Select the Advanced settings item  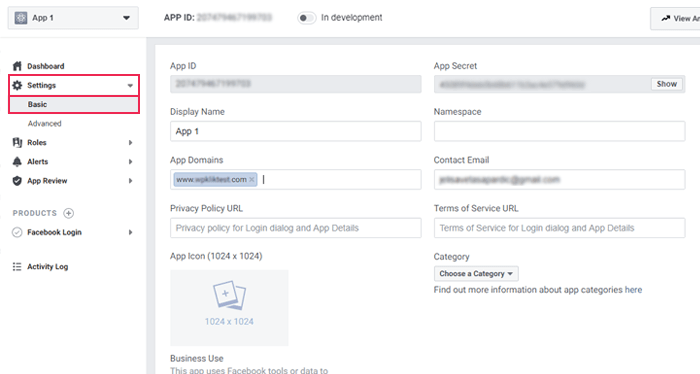pyautogui.click(x=45, y=124)
